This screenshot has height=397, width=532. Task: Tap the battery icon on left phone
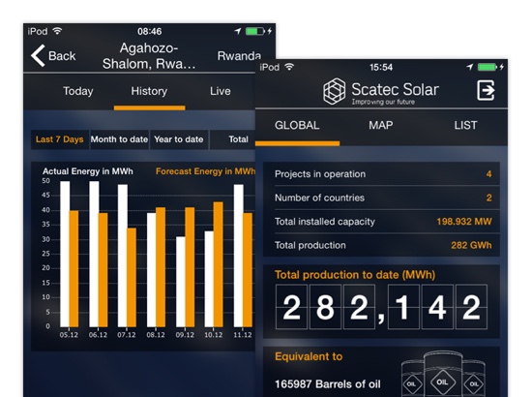[255, 31]
